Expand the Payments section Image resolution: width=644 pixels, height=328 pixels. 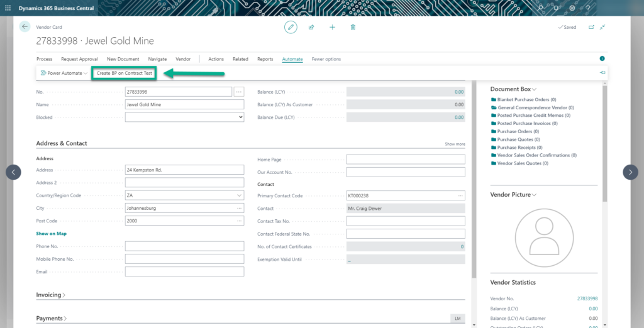pyautogui.click(x=52, y=318)
